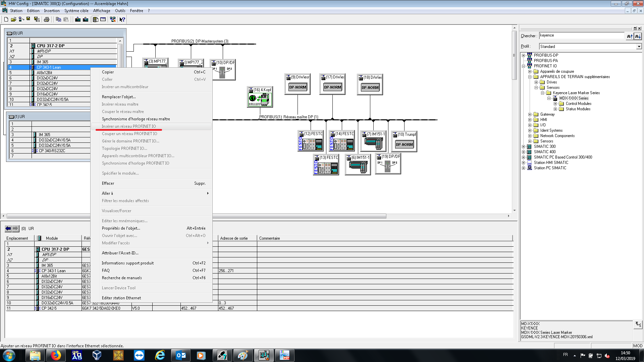
Task: Click the Configure Network icon
Action: [x=113, y=19]
